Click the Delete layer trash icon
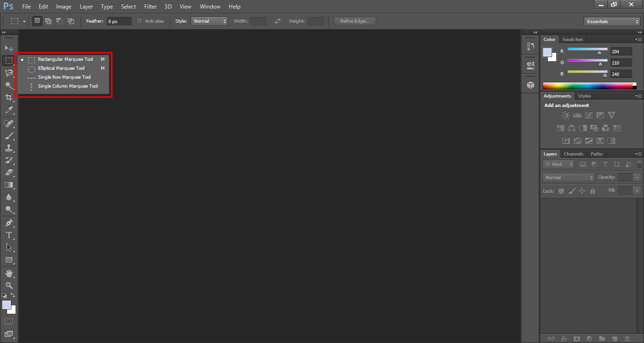 tap(627, 338)
